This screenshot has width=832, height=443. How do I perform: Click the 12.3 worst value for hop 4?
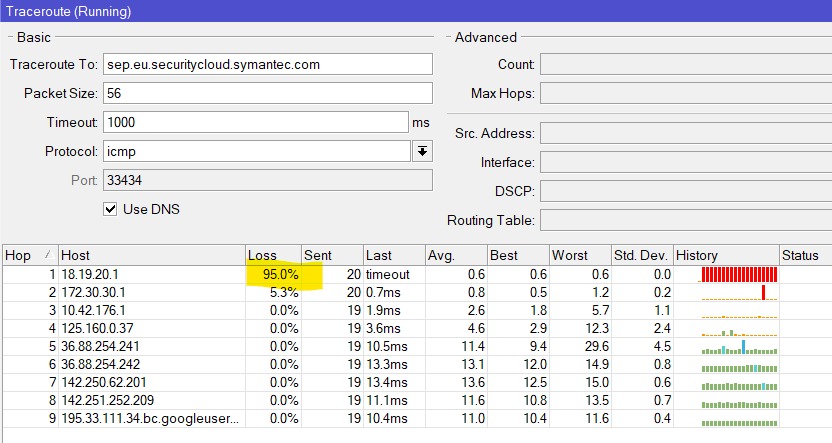pyautogui.click(x=597, y=328)
